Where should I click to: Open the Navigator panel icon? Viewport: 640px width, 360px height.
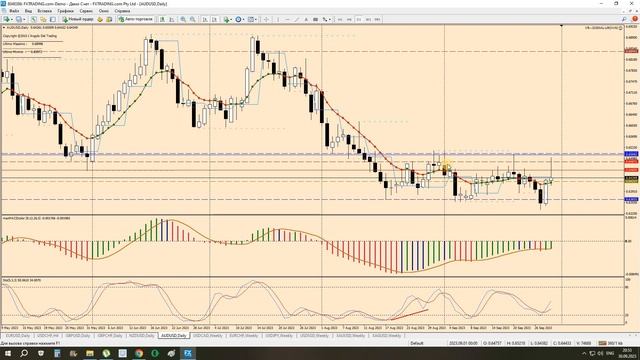click(x=43, y=19)
